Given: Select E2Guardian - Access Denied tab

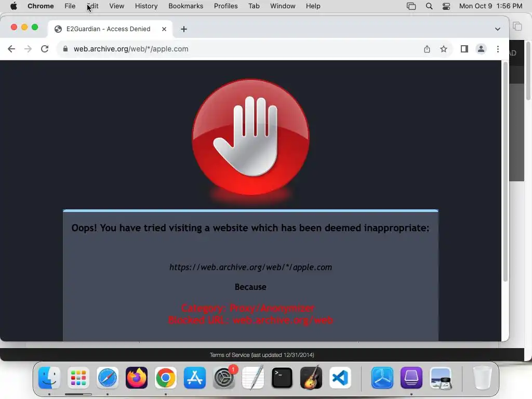Looking at the screenshot, I should pyautogui.click(x=110, y=29).
